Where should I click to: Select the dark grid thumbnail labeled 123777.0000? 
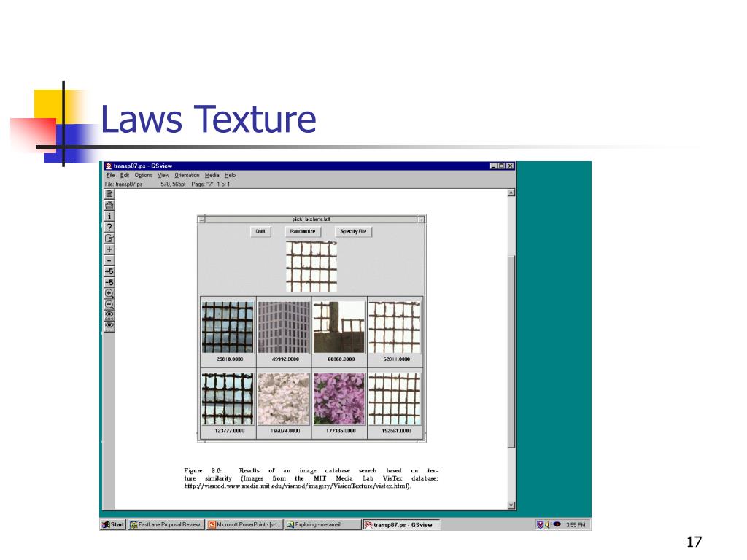pos(228,399)
